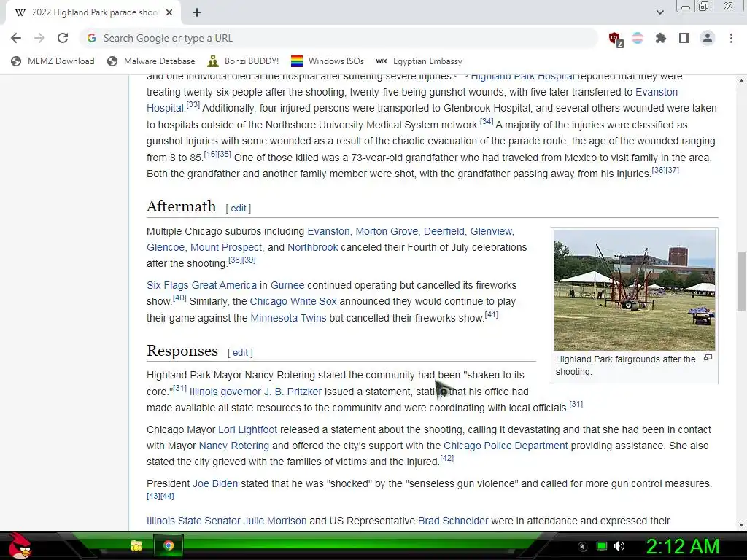This screenshot has height=560, width=747.
Task: Open the Bonzi BUDDY! bookmark
Action: (x=243, y=61)
